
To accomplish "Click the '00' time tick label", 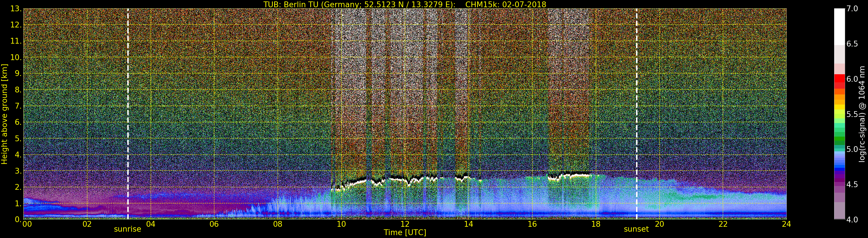I will [x=27, y=224].
